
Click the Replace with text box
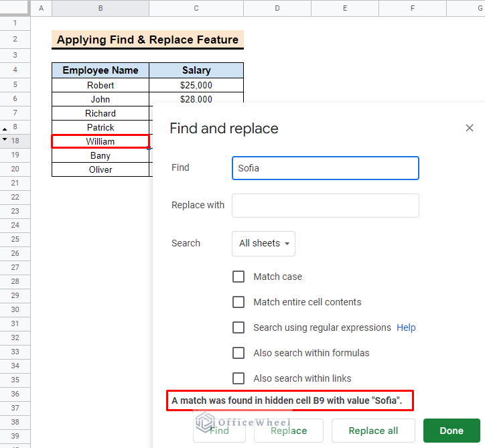(326, 206)
